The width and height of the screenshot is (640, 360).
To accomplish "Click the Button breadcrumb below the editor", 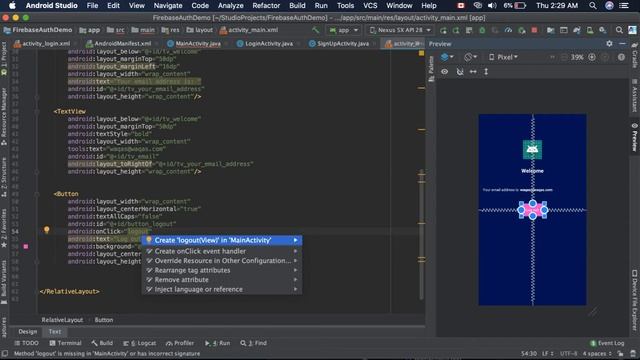I will pyautogui.click(x=104, y=320).
